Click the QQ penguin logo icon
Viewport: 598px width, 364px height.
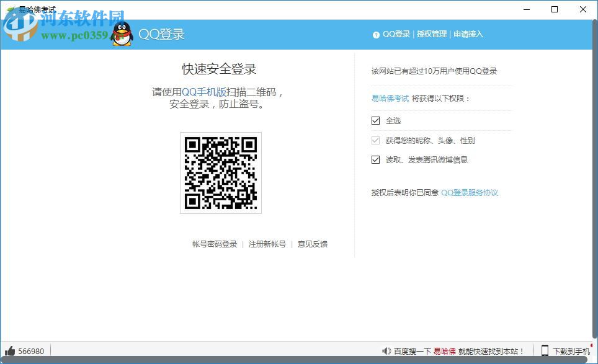pyautogui.click(x=122, y=34)
